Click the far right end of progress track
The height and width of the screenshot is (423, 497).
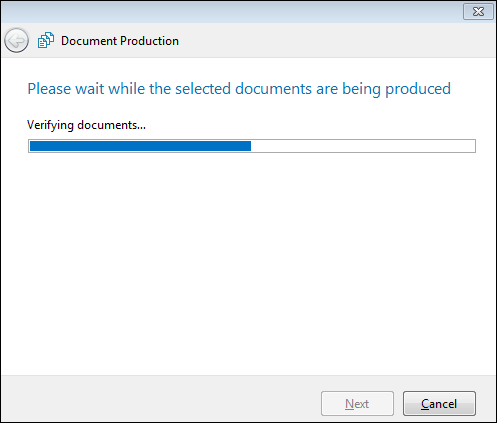(472, 146)
